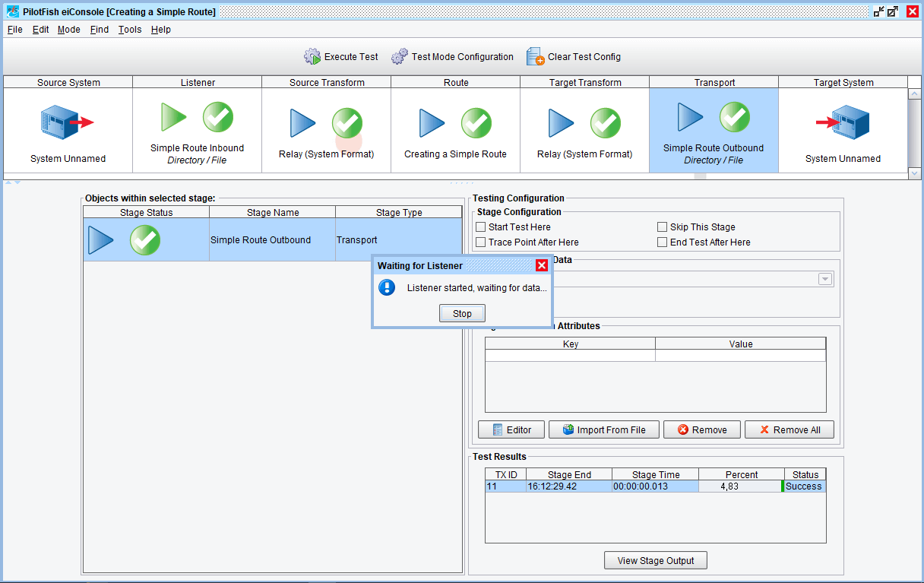Image resolution: width=924 pixels, height=583 pixels.
Task: Expand the test data dropdown arrow
Action: coord(824,279)
